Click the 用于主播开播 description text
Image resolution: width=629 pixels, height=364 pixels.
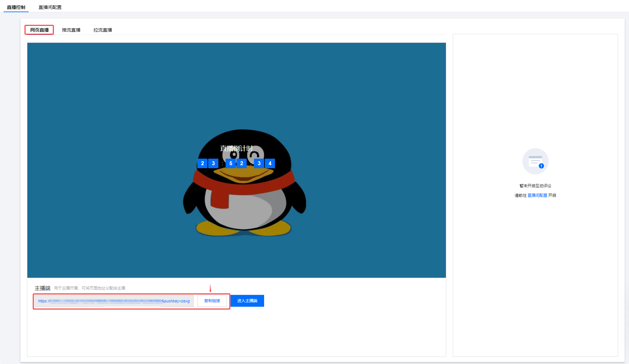tap(90, 288)
